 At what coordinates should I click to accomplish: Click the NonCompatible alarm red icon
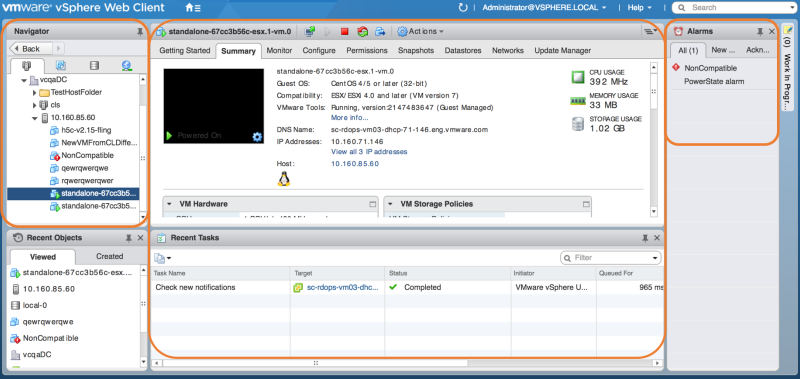click(676, 68)
